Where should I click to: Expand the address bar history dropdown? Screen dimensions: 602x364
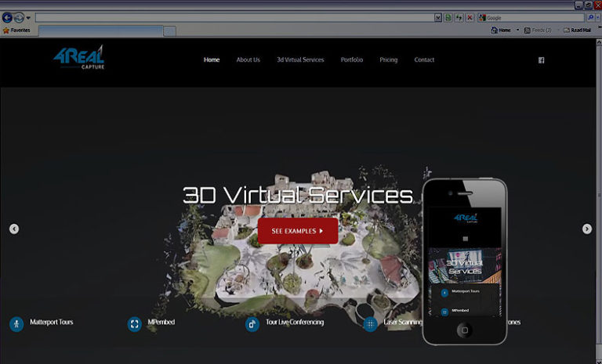(x=437, y=18)
